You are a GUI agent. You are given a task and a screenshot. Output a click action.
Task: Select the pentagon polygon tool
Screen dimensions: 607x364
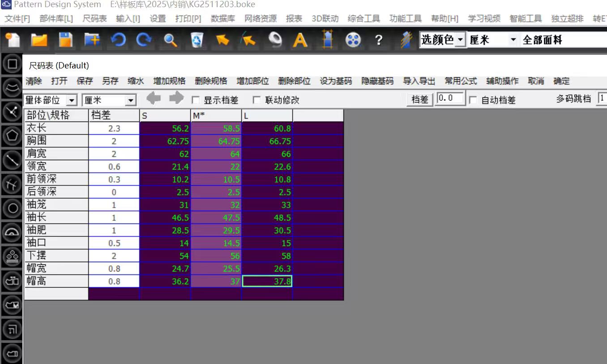click(x=12, y=136)
